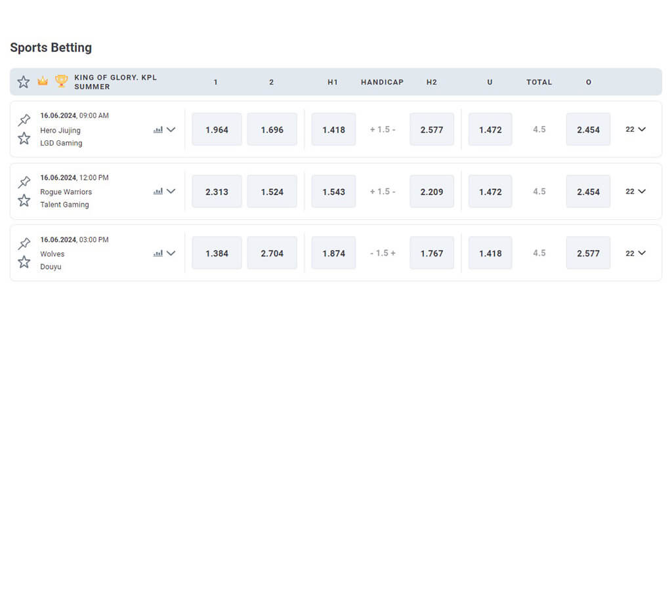Favorite the Wolves vs Douyu match

[x=24, y=262]
